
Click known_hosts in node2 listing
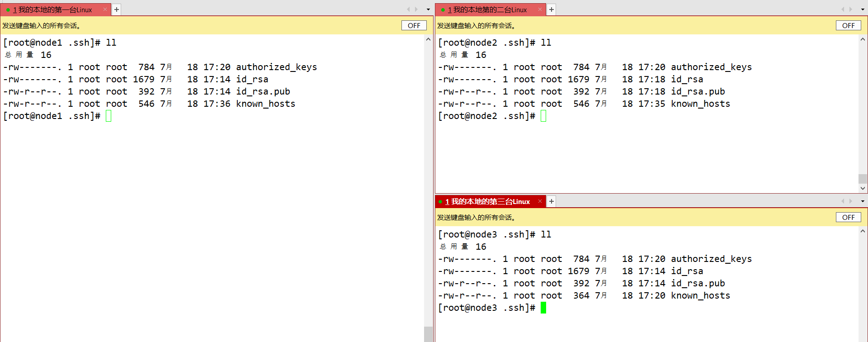coord(700,104)
